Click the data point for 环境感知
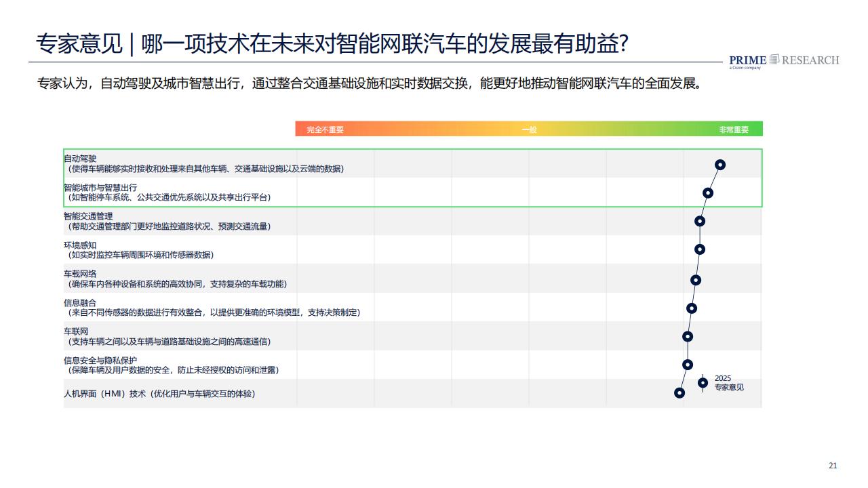The image size is (868, 488). click(700, 249)
